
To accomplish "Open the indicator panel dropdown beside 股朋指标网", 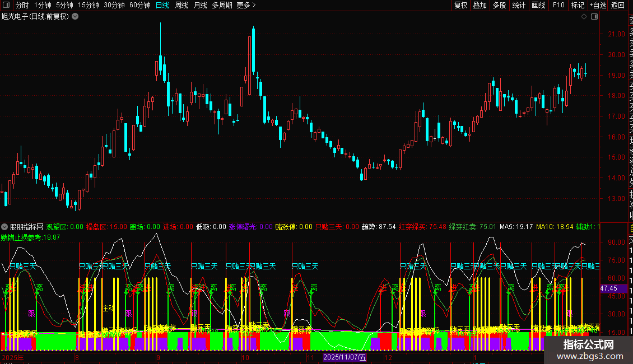I will 4,227.
